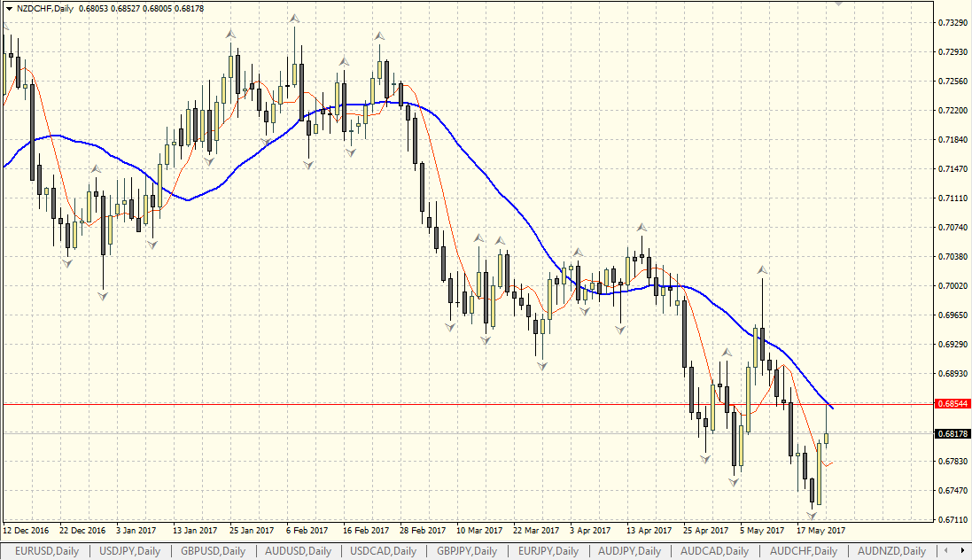Viewport: 972px width, 560px height.
Task: Click the 5 May 2017 date label
Action: (762, 531)
